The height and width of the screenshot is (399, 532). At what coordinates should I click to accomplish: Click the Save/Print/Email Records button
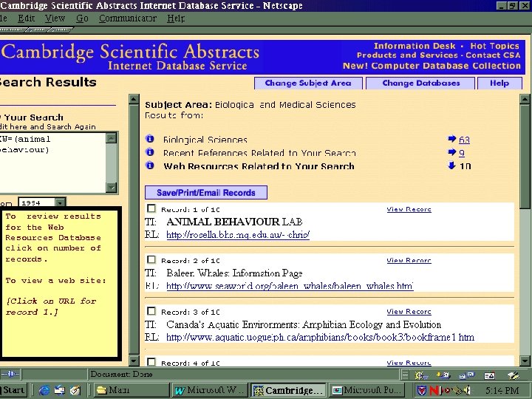206,192
